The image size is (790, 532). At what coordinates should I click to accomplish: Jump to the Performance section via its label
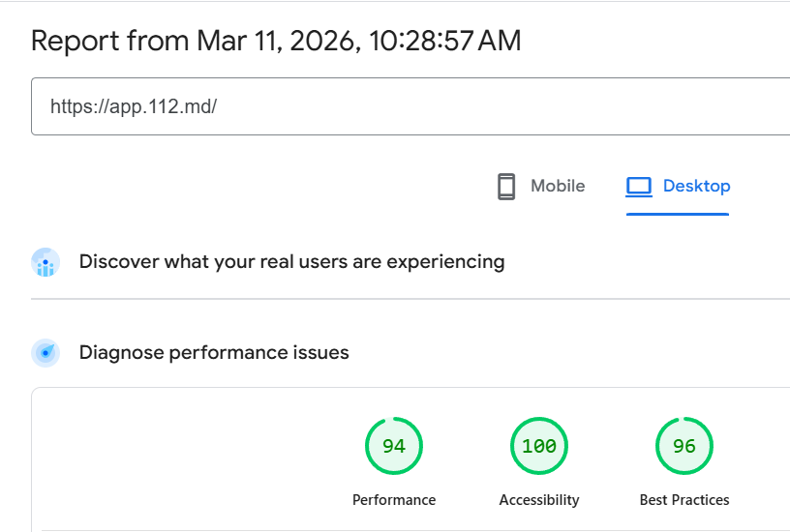tap(393, 500)
